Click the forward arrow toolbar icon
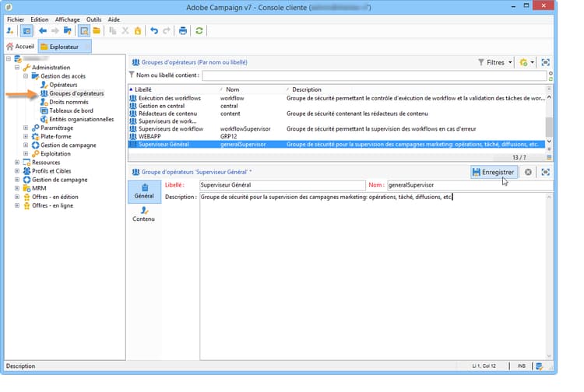Screen dimensions: 584x392 click(55, 31)
